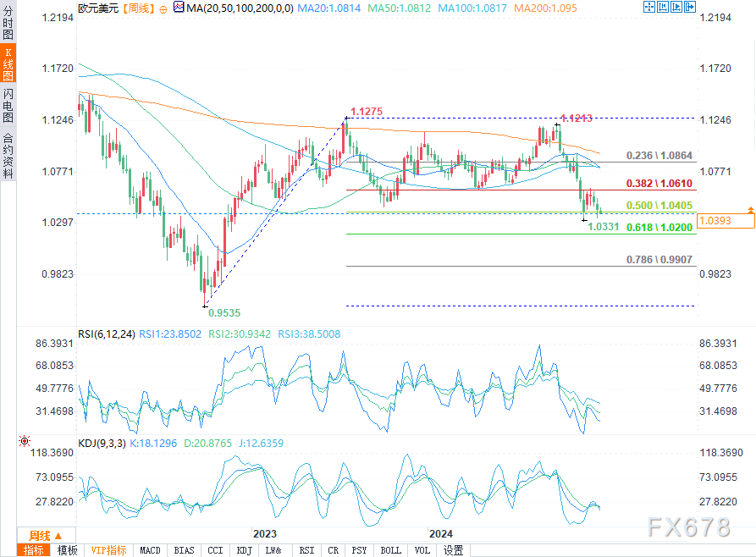Open the 合约资料 side tab
This screenshot has height=557, width=756.
(8, 154)
